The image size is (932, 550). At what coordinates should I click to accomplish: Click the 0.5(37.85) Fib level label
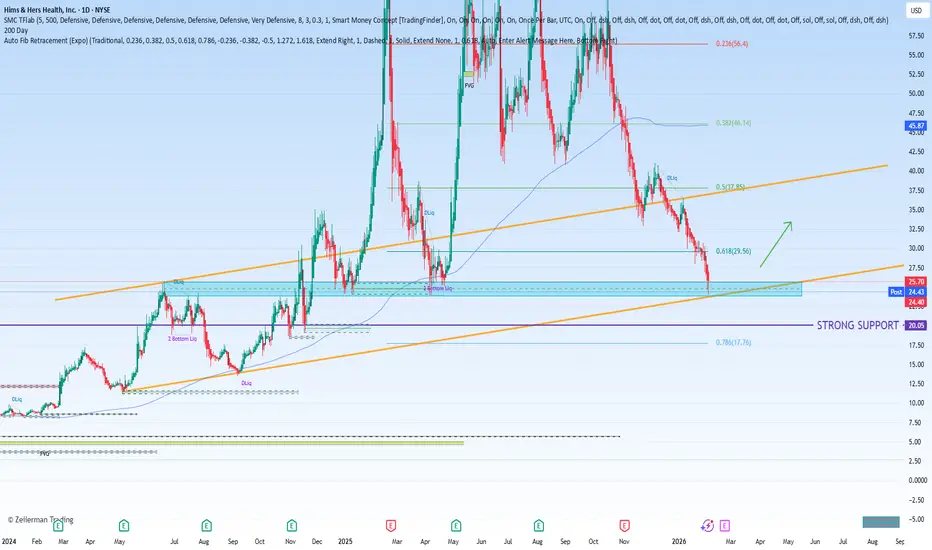730,187
